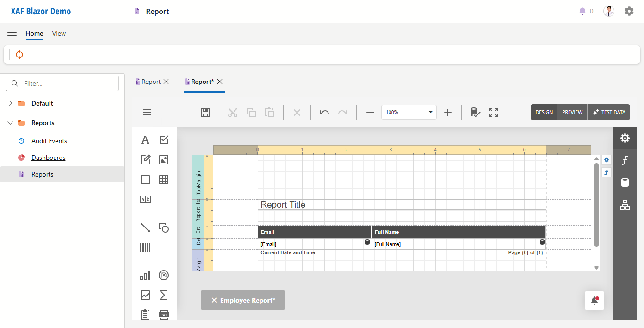This screenshot has width=644, height=328.
Task: Select the Picture Box control tool
Action: click(x=164, y=160)
